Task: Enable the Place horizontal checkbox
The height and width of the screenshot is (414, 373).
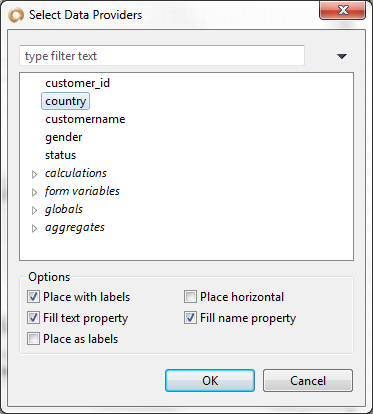Action: 190,297
